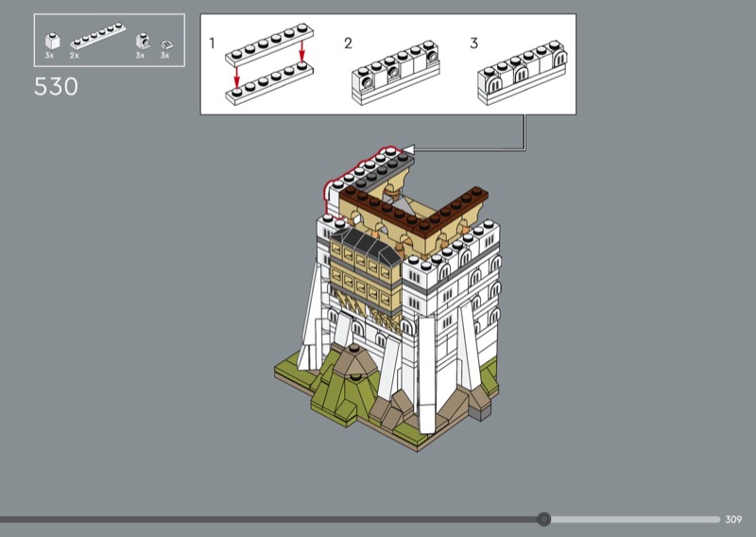Click the white 1x1 brick part icon
The height and width of the screenshot is (537, 756).
(53, 40)
